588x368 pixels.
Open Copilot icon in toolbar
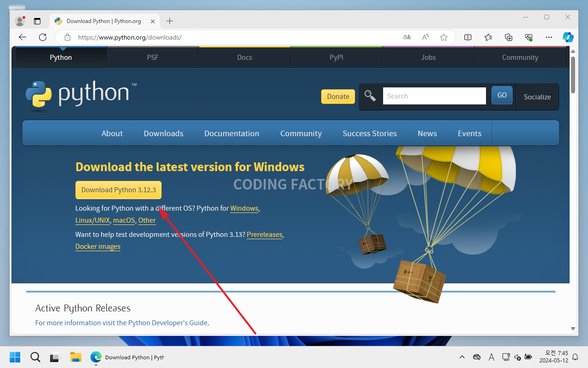tap(568, 37)
